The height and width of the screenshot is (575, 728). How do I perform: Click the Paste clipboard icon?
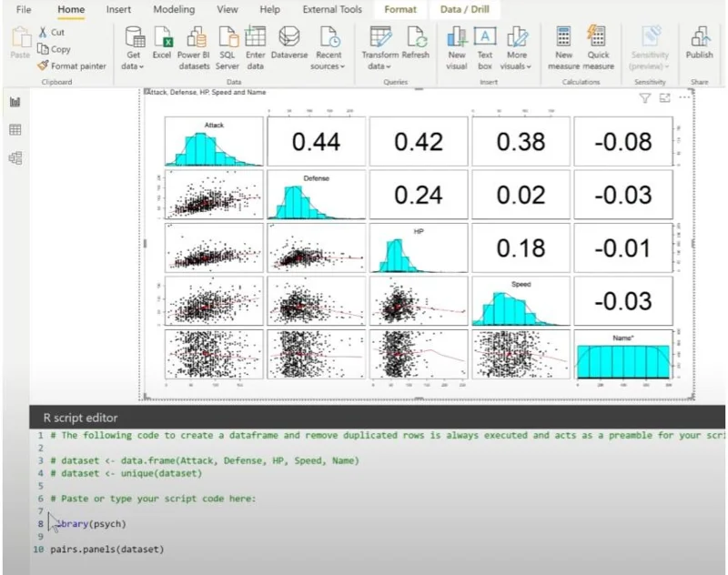[x=20, y=37]
